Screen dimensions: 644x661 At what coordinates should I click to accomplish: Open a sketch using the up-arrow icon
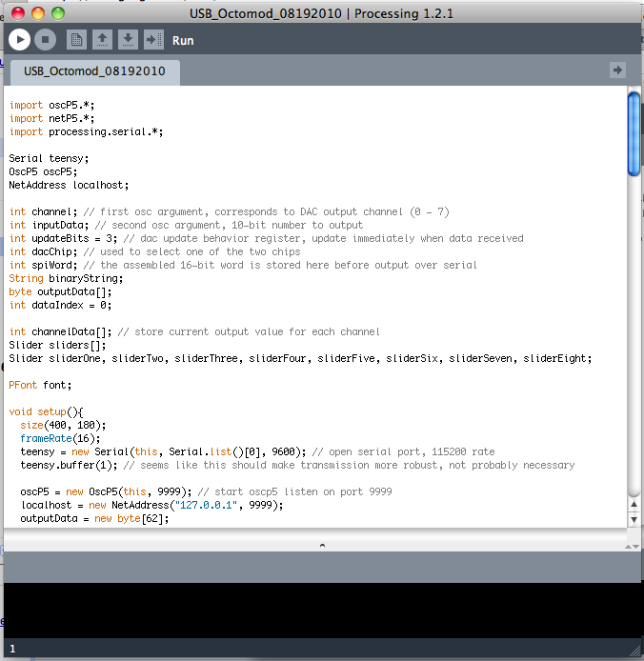pos(103,40)
